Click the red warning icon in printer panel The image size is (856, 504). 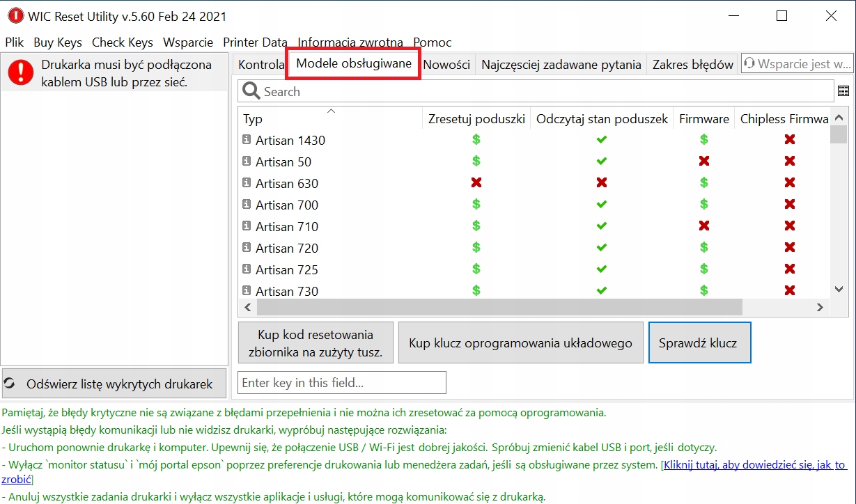(x=22, y=72)
